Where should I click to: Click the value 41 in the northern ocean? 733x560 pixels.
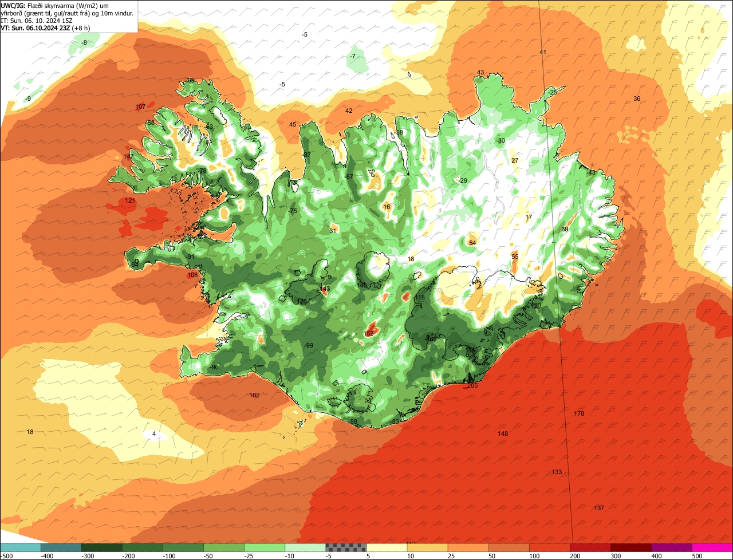(x=543, y=52)
